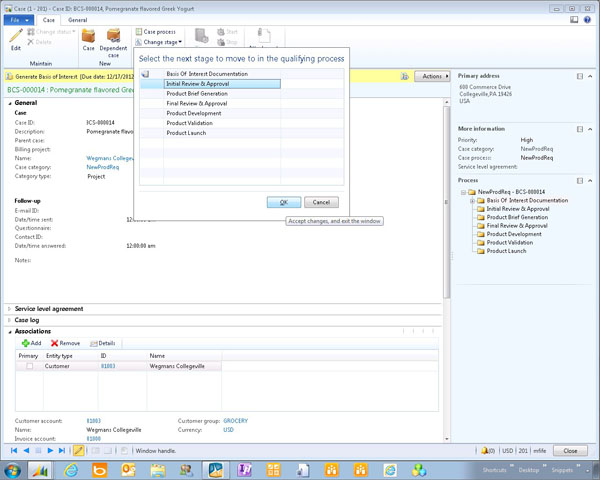Viewport: 600px width, 480px height.
Task: Click the More information pane options icon
Action: coord(580,129)
